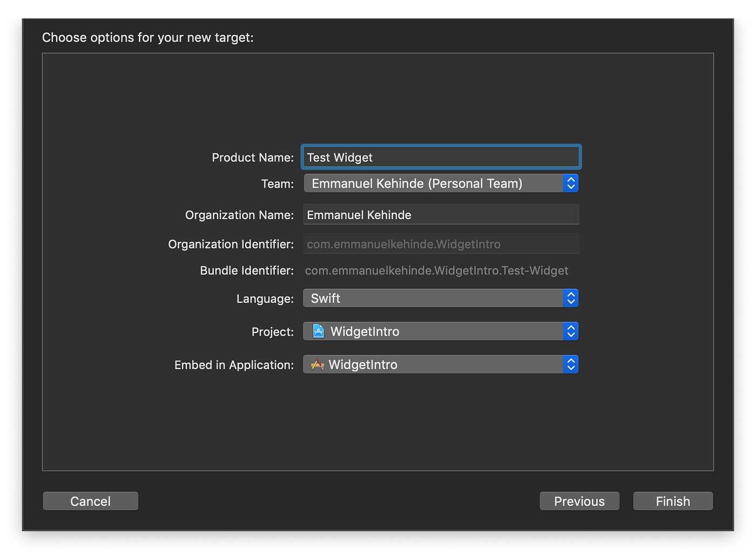Screen dimensions: 756x557
Task: Click the stepper arrows on Embed in Application
Action: (x=571, y=364)
